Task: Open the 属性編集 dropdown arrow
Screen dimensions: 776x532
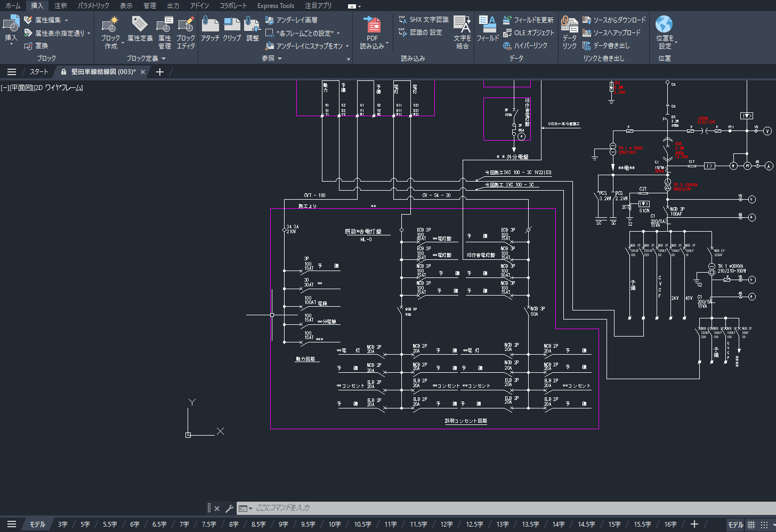Action: point(67,20)
